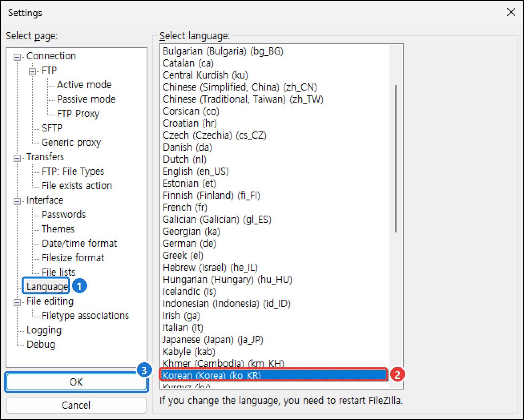Select Indonesian (Indonesia) (id_ID)

(274, 303)
